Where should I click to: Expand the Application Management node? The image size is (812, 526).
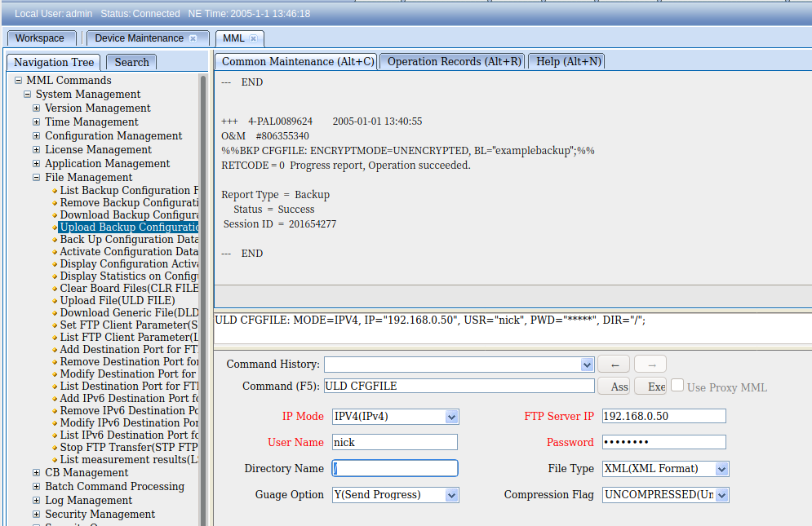[36, 164]
